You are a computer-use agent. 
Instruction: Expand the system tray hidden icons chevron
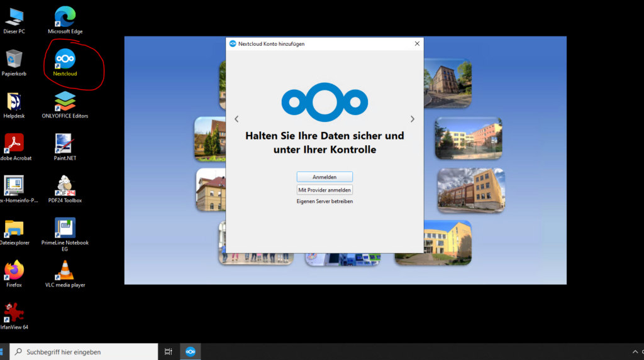pos(635,352)
